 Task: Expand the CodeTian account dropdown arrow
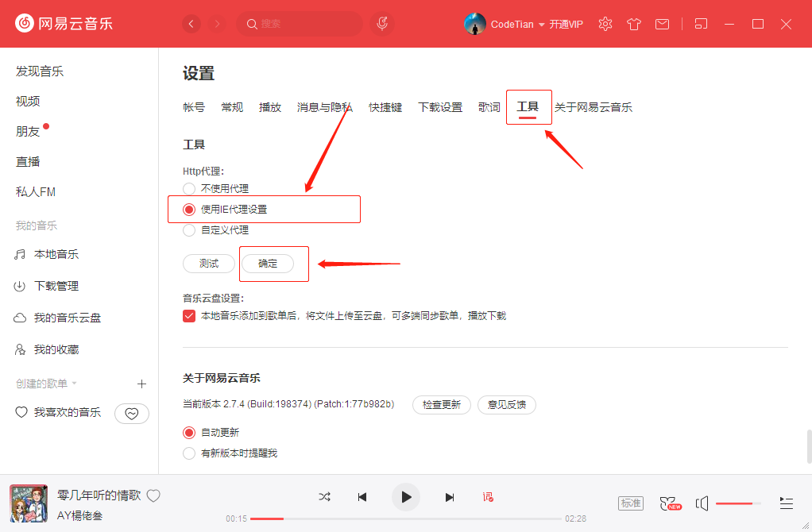click(x=542, y=25)
